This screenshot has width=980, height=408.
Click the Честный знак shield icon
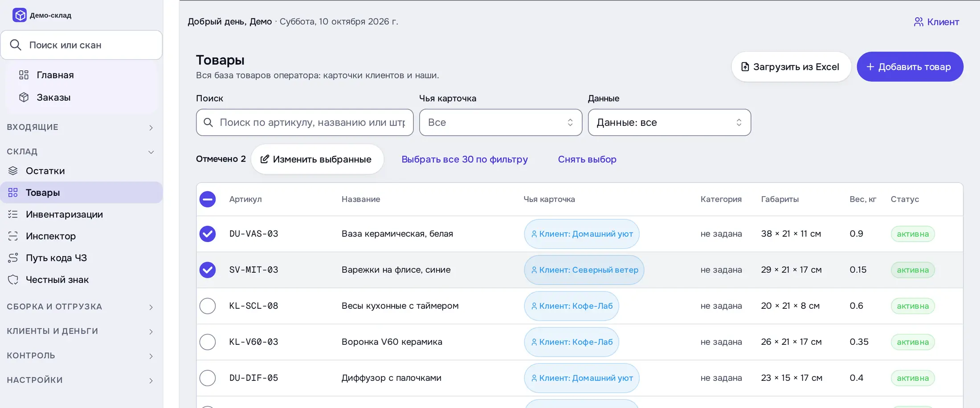[13, 279]
